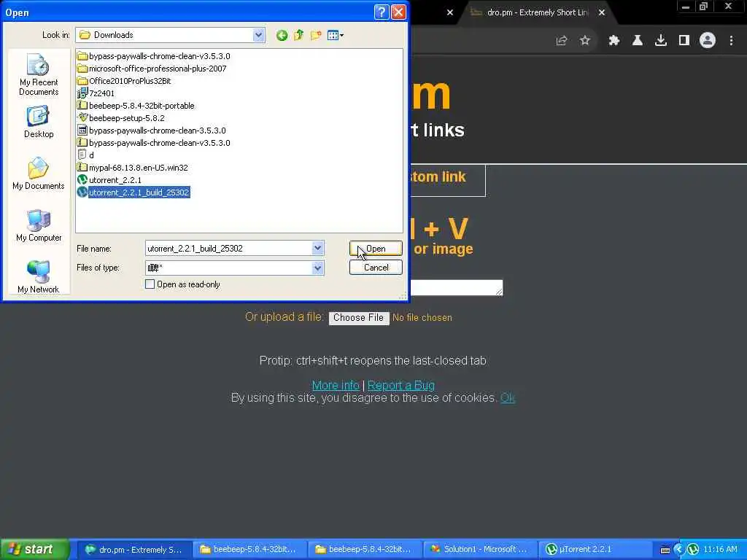747x560 pixels.
Task: Open Chrome three-dot menu
Action: [x=731, y=41]
